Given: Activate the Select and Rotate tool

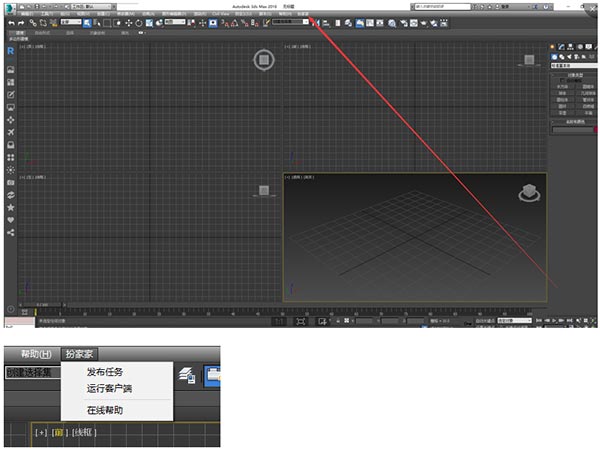Looking at the screenshot, I should (139, 23).
